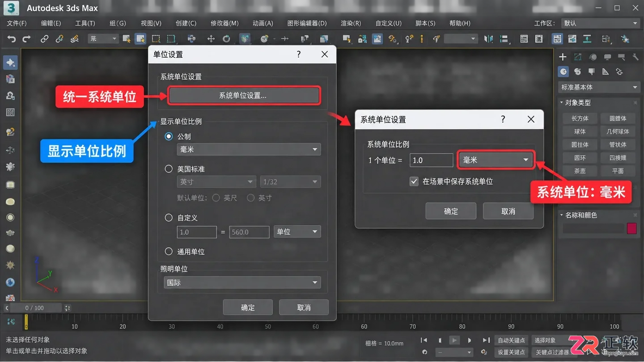Click the Bind to Space Warp icon
Image resolution: width=644 pixels, height=362 pixels.
(x=75, y=39)
